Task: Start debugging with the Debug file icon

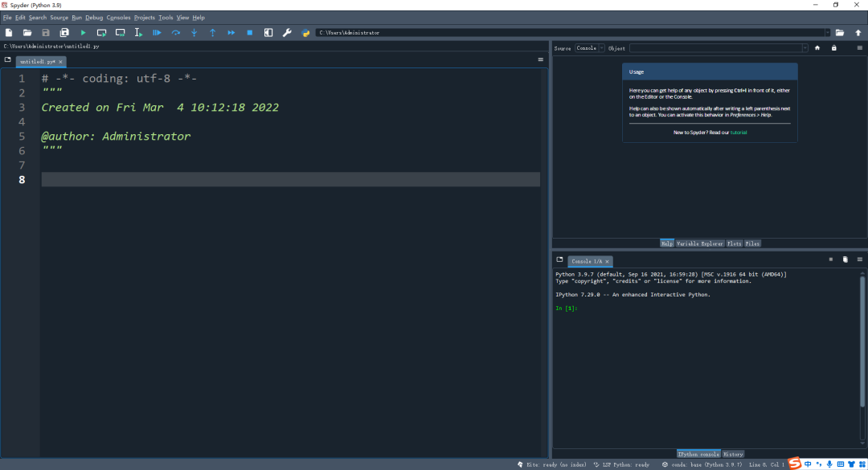Action: (x=157, y=33)
